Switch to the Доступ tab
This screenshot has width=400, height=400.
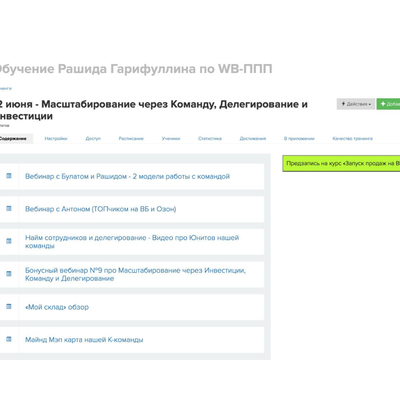93,138
